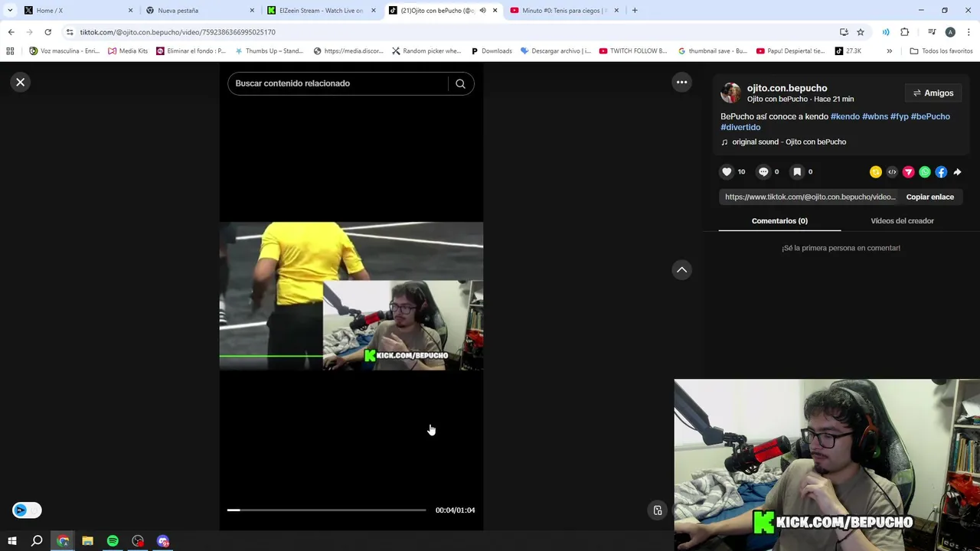Image resolution: width=980 pixels, height=551 pixels.
Task: Share video to Facebook
Action: click(941, 172)
